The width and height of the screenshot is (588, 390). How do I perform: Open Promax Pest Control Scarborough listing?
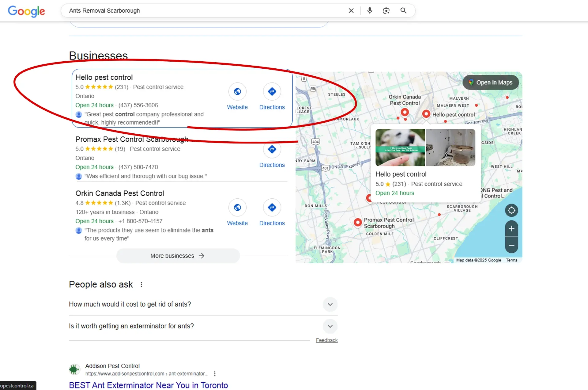click(132, 140)
